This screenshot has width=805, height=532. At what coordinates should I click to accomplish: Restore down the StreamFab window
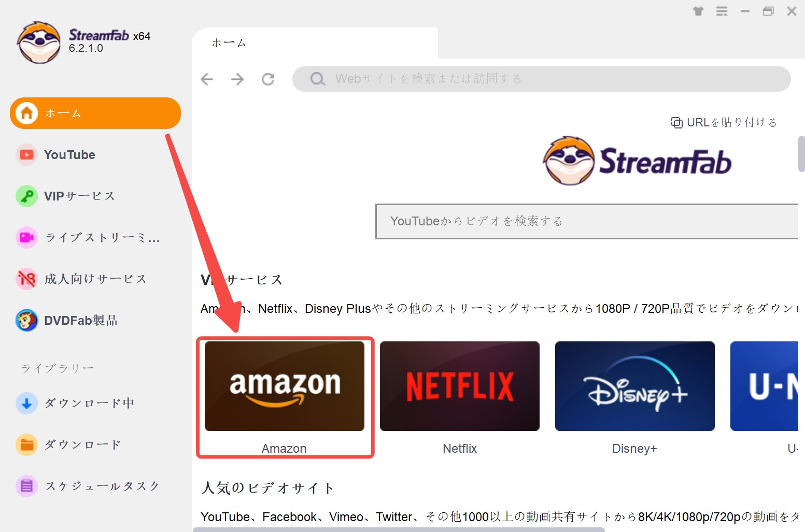pyautogui.click(x=768, y=11)
